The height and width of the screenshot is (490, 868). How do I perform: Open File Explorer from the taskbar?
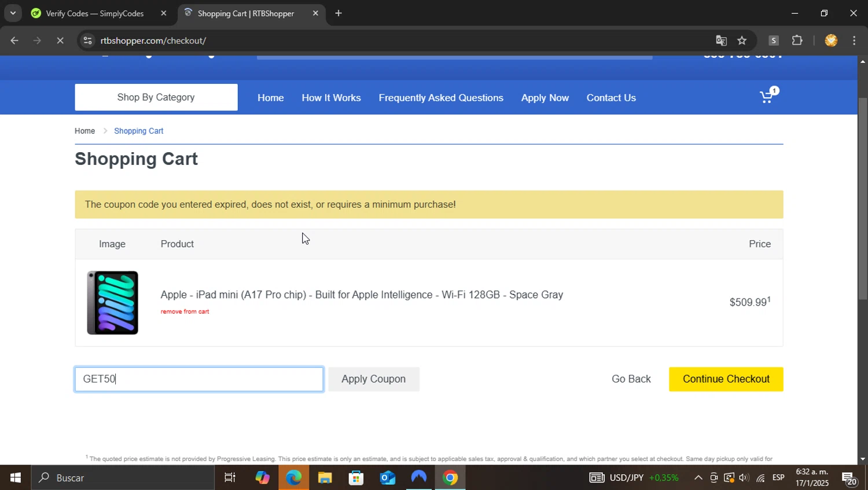[x=325, y=478]
